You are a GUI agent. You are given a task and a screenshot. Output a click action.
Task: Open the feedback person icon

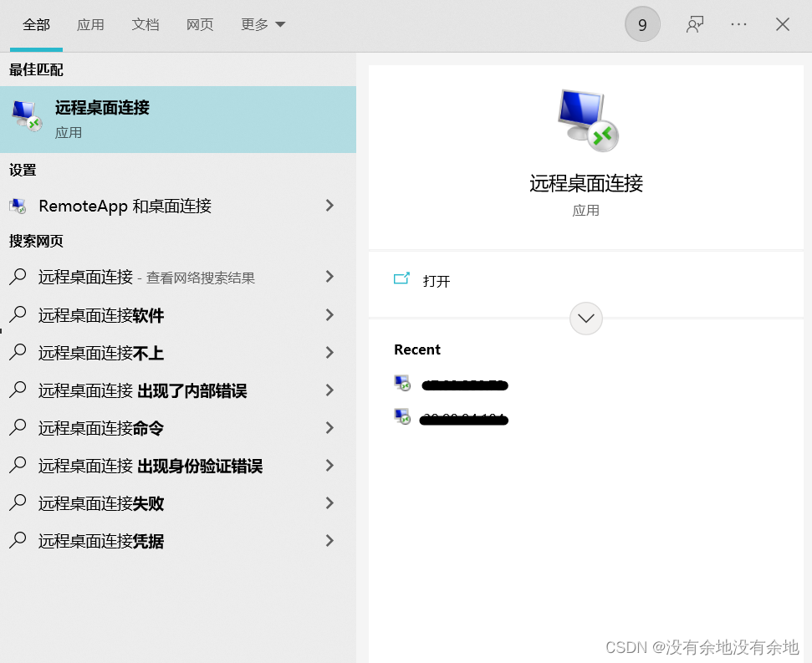click(x=694, y=24)
